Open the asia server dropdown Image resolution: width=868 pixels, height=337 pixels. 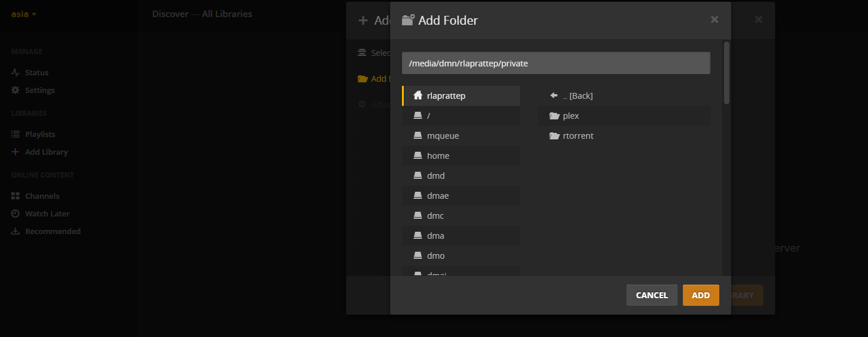(24, 14)
